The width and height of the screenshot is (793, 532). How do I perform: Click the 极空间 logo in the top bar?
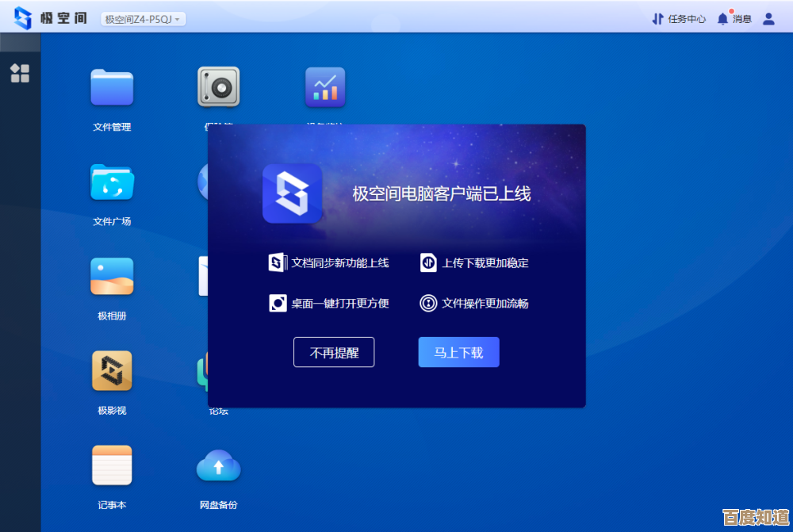click(51, 18)
